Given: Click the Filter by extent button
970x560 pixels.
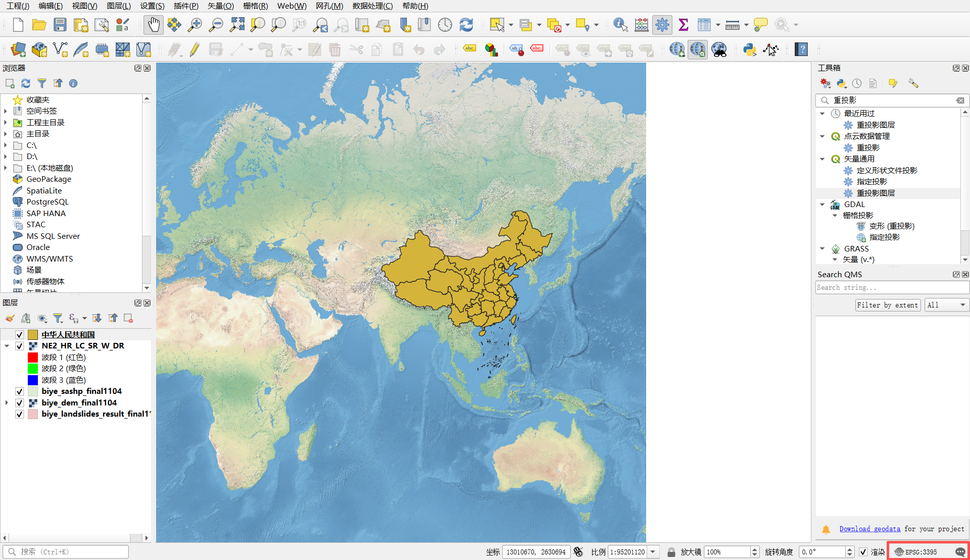Looking at the screenshot, I should [x=887, y=305].
